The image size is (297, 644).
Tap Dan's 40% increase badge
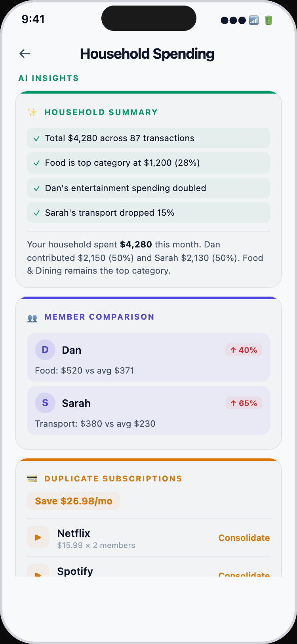(x=244, y=350)
